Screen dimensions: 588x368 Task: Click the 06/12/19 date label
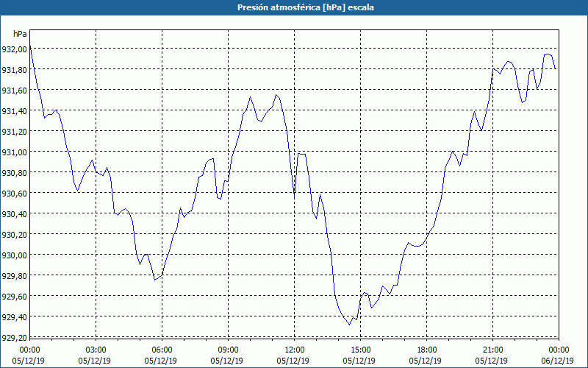click(x=558, y=361)
